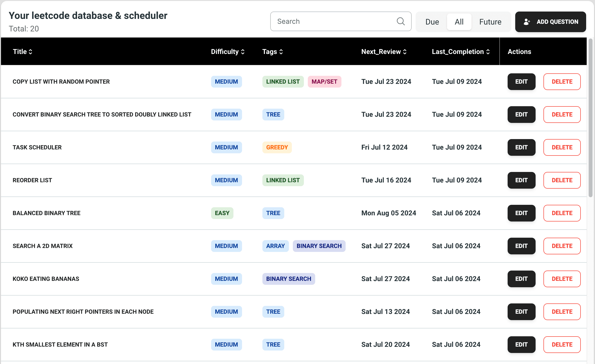
Task: Click the GREEDY tag badge
Action: pos(277,147)
